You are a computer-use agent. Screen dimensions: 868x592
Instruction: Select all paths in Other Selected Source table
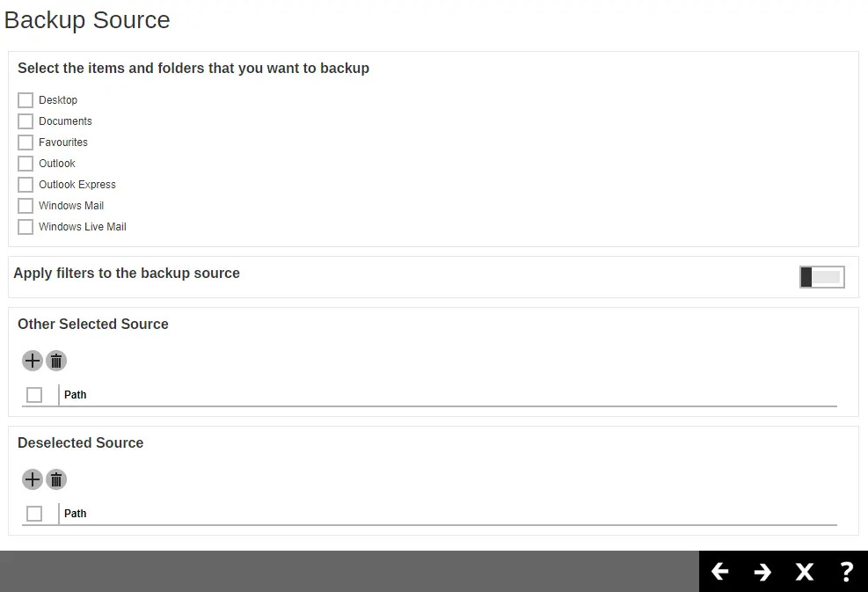point(34,395)
